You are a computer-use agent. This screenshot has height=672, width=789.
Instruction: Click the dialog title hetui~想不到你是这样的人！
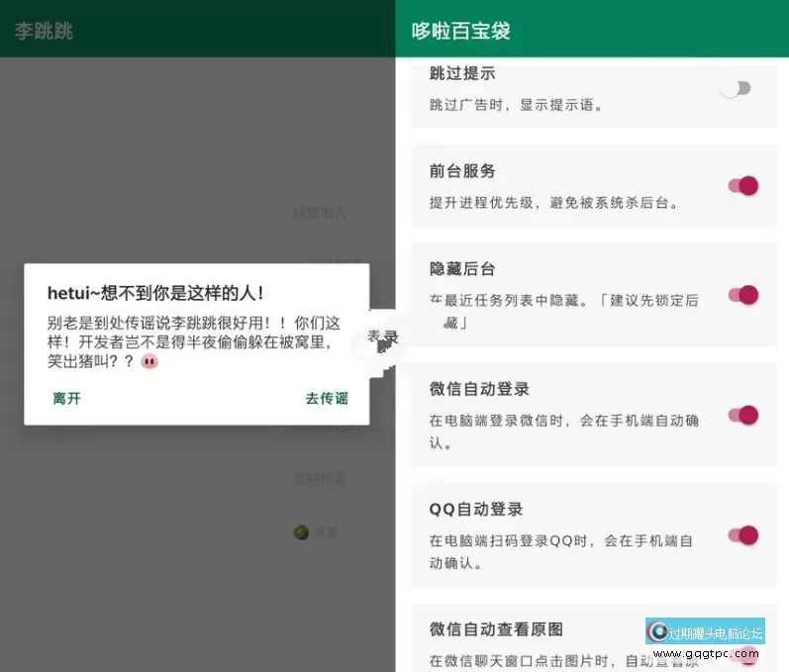point(155,293)
